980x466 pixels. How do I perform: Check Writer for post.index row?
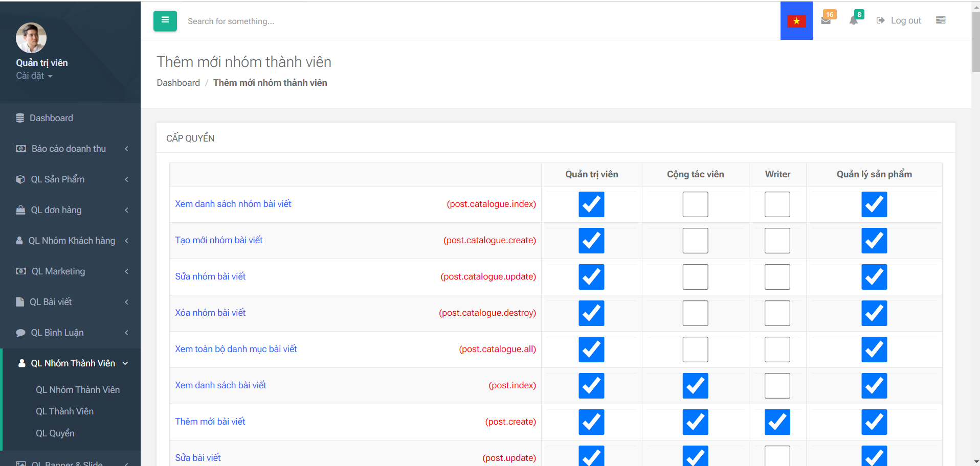click(x=777, y=386)
